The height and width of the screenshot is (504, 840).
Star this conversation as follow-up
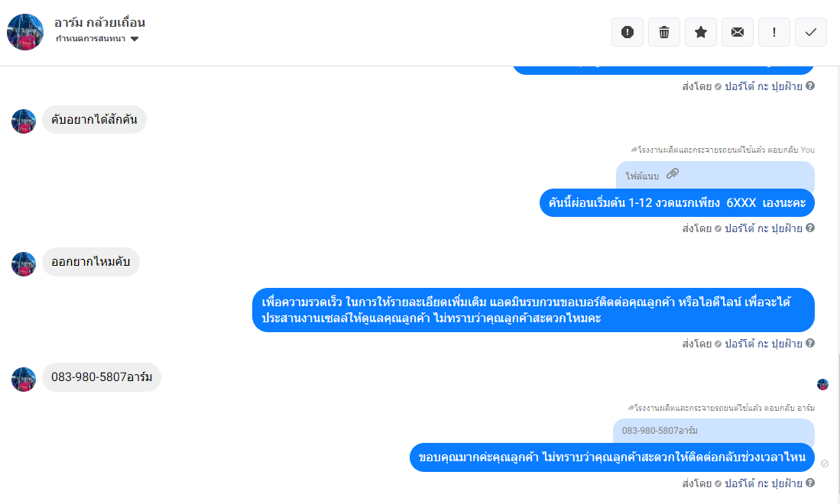click(x=701, y=32)
